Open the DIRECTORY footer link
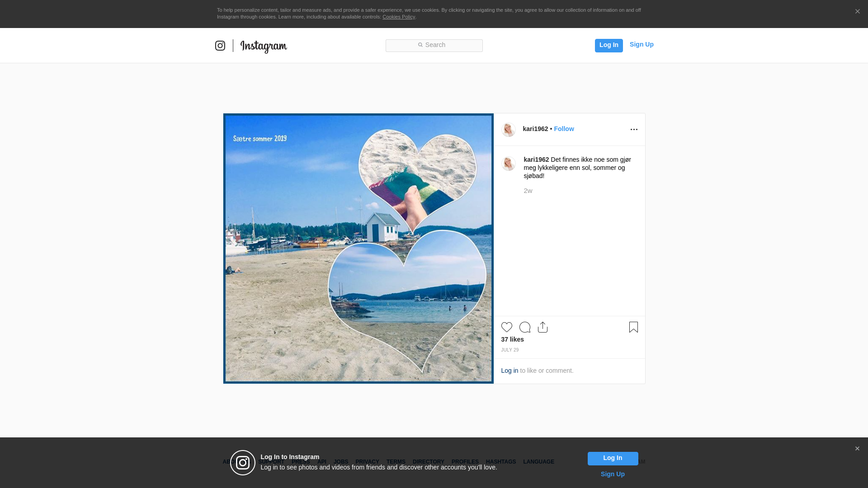Viewport: 868px width, 488px height. [429, 462]
